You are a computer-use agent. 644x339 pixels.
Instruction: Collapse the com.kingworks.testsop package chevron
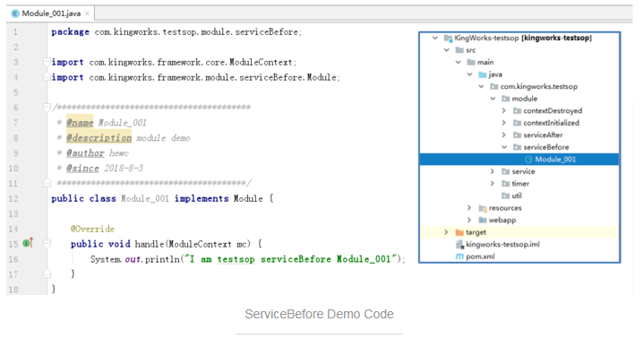point(481,86)
